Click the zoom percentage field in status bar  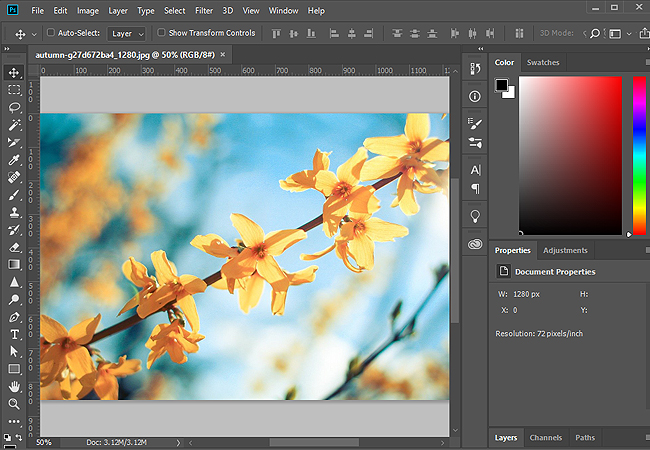click(45, 441)
